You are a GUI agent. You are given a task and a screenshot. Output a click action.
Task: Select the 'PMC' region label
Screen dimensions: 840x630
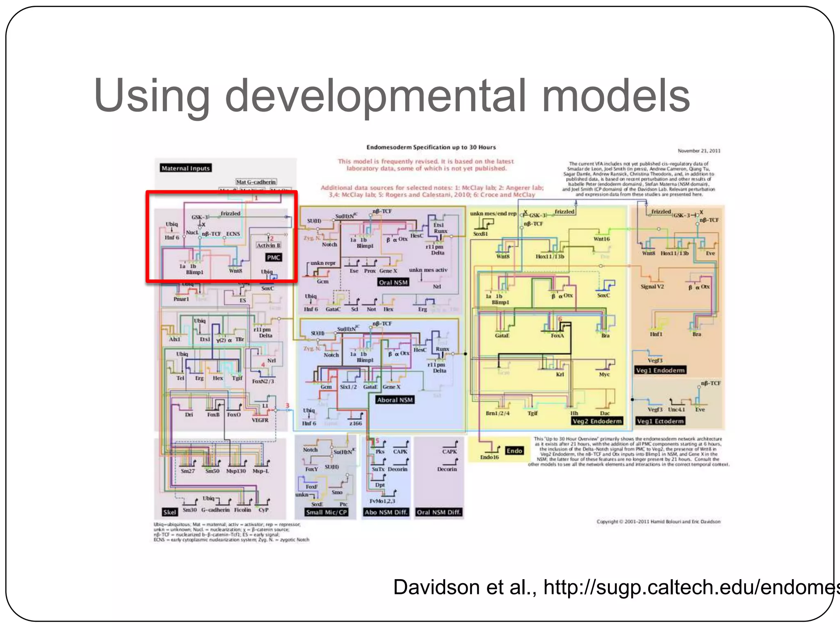click(274, 258)
